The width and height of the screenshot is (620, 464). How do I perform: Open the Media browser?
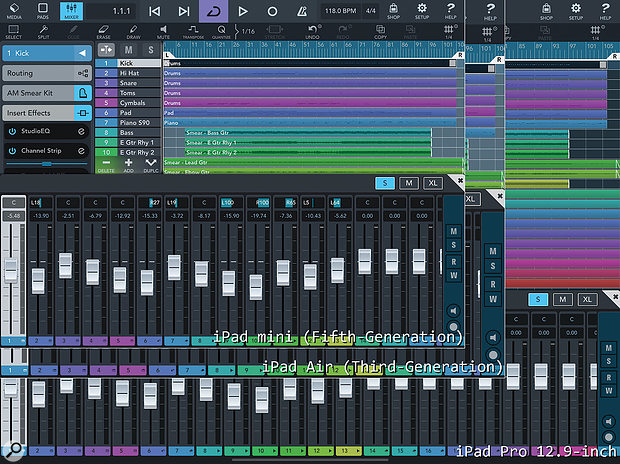(14, 11)
